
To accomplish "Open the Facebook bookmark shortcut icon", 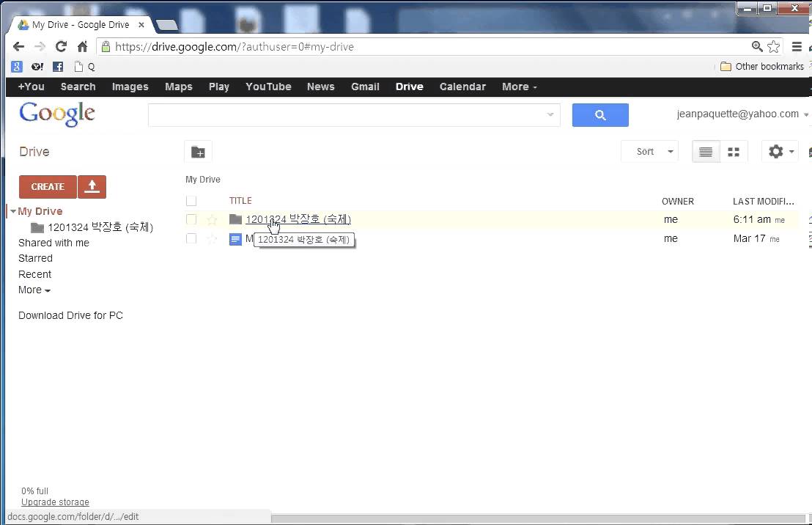I will pos(58,66).
